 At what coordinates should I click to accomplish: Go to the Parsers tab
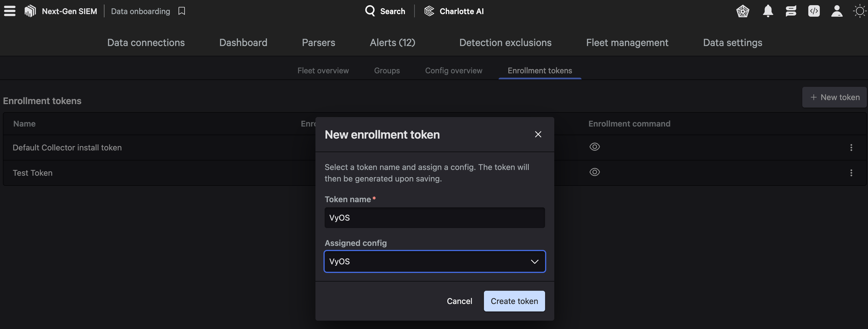click(318, 43)
